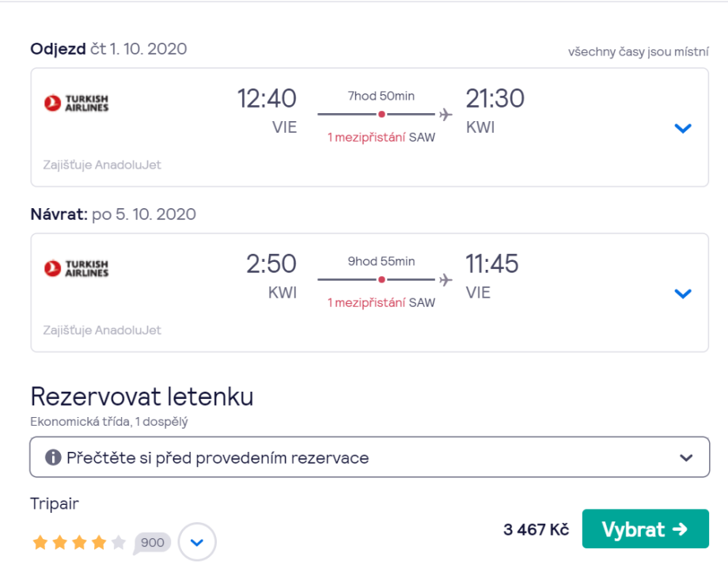The height and width of the screenshot is (565, 728).
Task: Click the Tripair provider name
Action: (55, 504)
